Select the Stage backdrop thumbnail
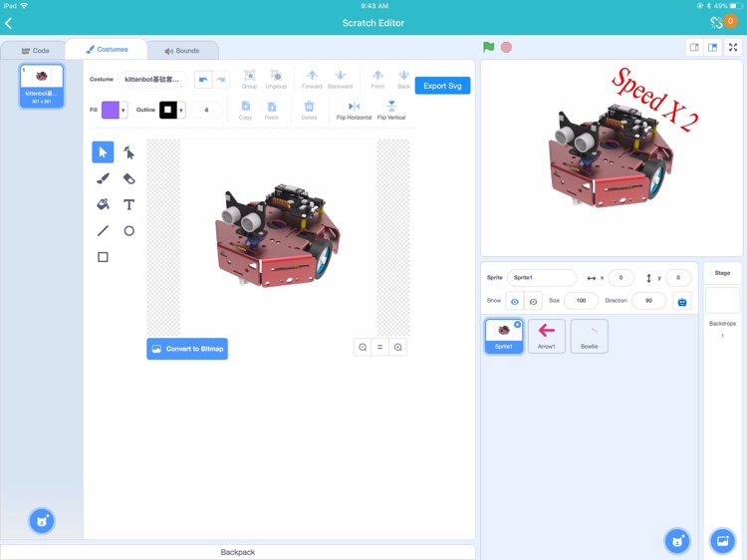Screen dimensions: 747x560 pos(722,300)
